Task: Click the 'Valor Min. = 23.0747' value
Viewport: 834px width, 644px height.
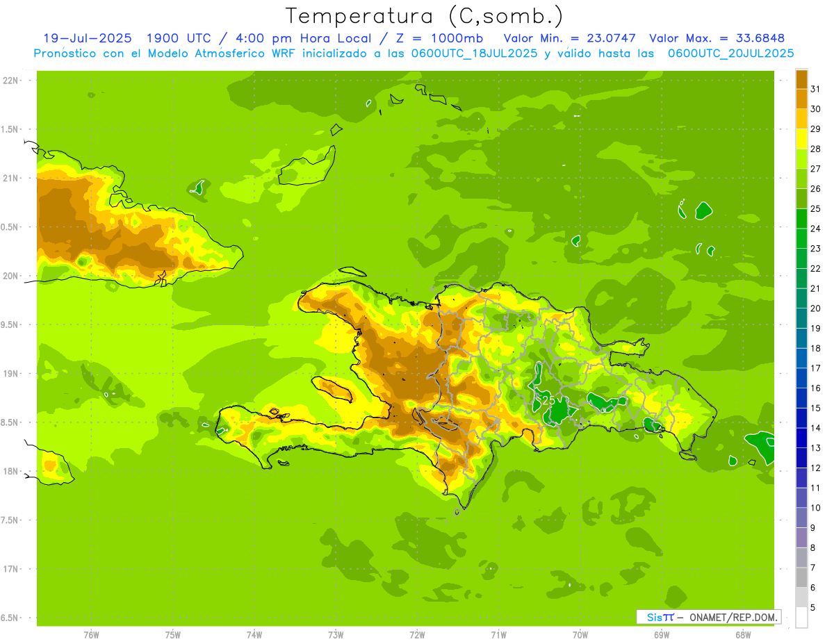Action: (571, 38)
